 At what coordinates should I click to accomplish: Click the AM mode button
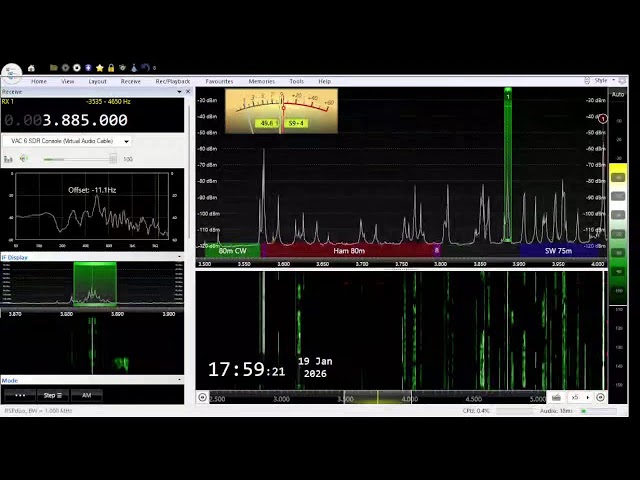[x=87, y=395]
